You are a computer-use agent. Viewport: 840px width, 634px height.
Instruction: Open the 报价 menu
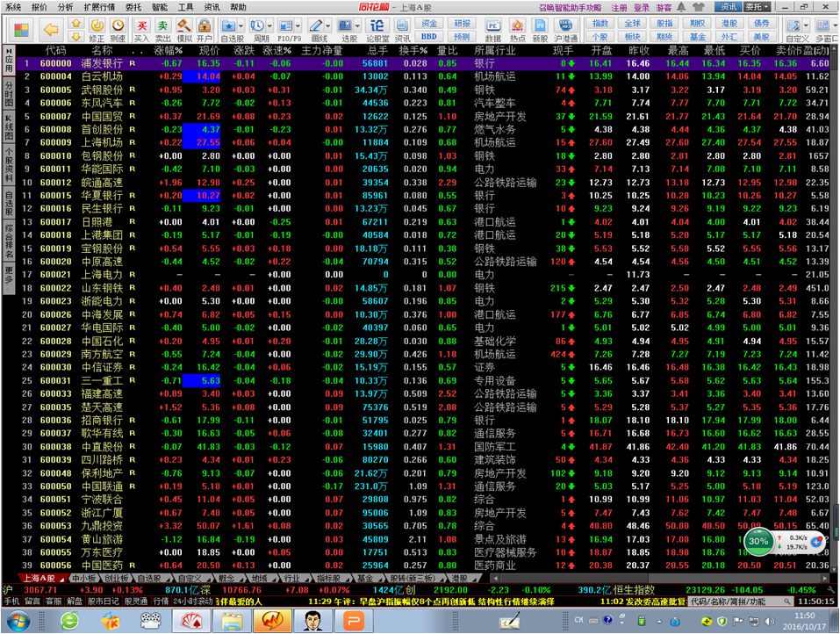(x=39, y=7)
